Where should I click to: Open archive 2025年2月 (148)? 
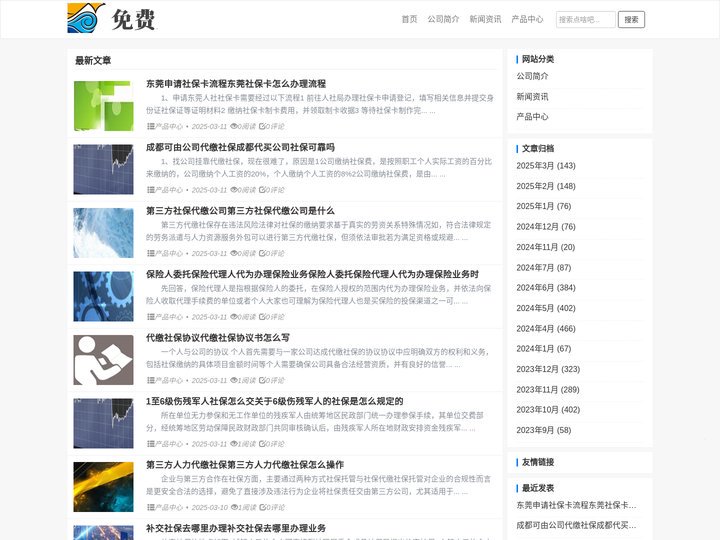(x=546, y=186)
